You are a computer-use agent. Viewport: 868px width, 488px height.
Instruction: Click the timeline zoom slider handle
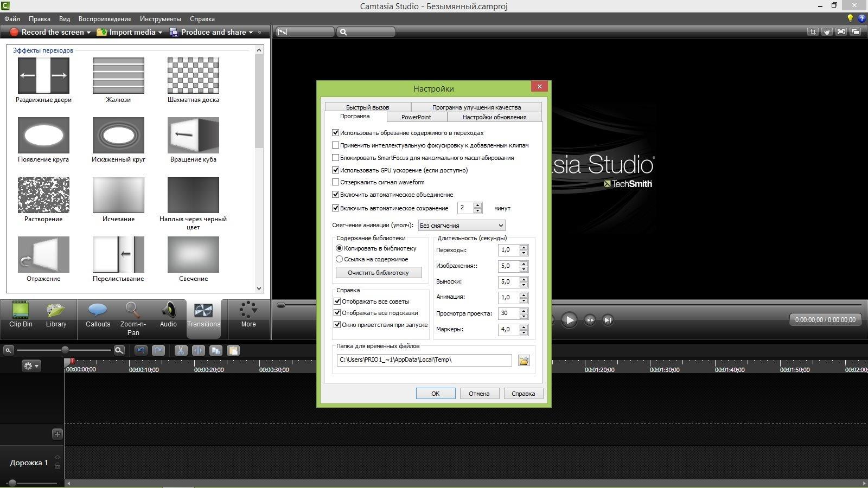(x=65, y=350)
